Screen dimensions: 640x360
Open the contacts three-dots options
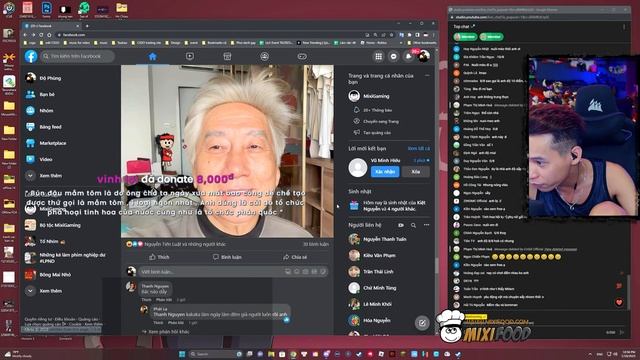pos(427,225)
